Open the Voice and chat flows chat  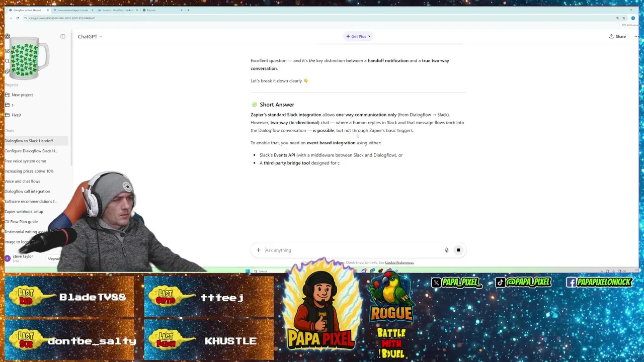point(22,181)
